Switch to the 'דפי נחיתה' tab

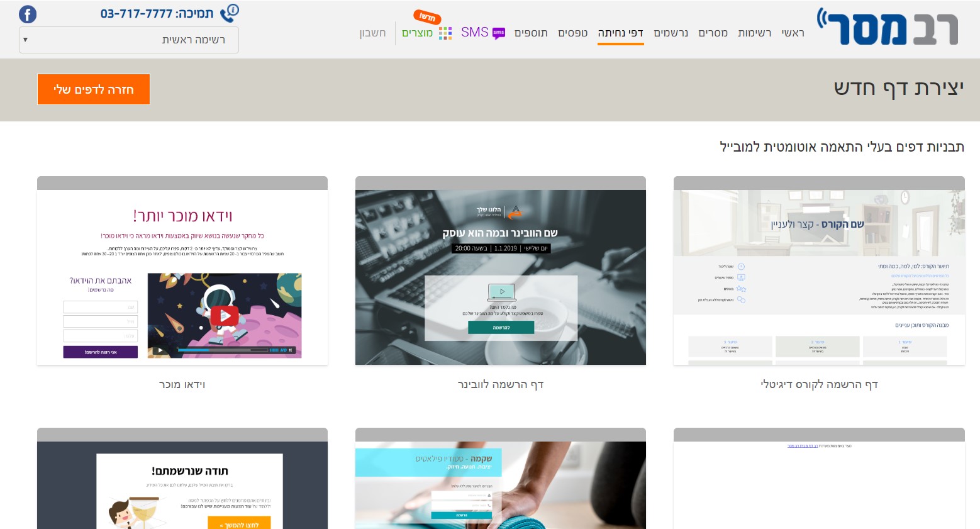pyautogui.click(x=620, y=33)
